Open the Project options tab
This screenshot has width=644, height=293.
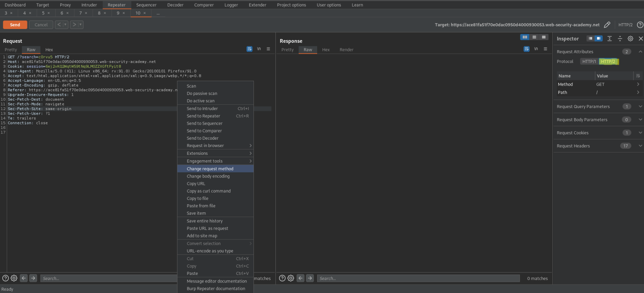(291, 5)
